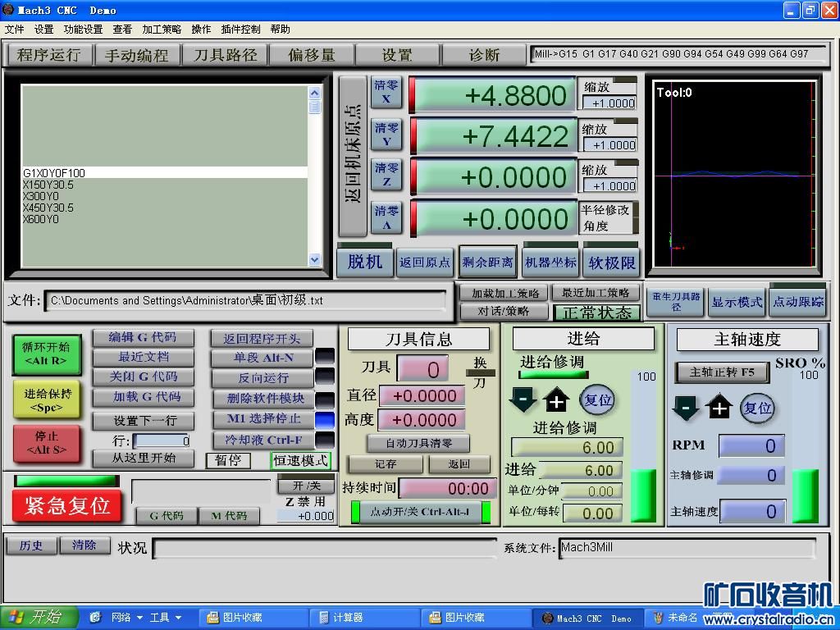Click the spindle speed plus arrow
840x630 pixels.
point(719,407)
